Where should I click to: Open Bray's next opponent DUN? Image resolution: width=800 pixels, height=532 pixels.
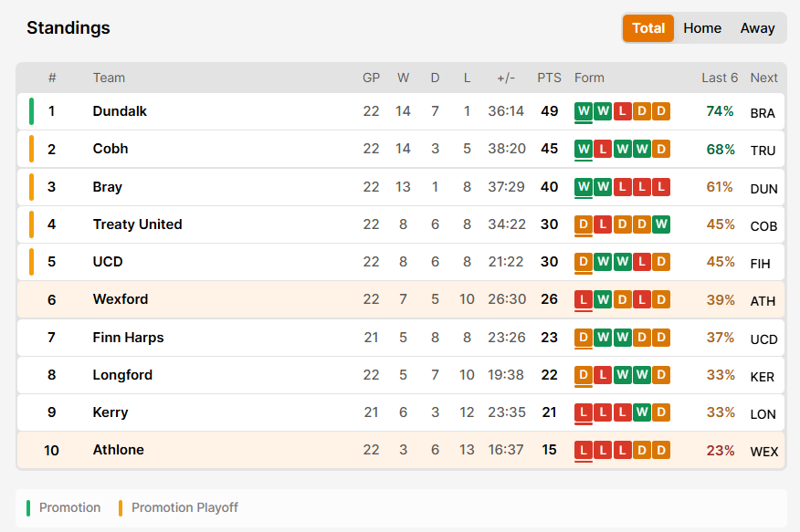[x=763, y=189]
